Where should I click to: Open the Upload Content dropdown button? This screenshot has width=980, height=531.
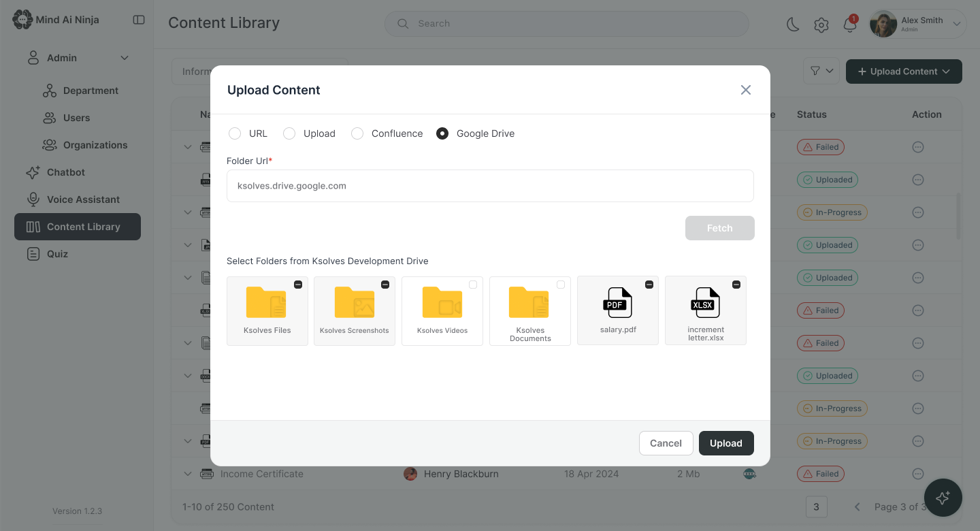904,71
